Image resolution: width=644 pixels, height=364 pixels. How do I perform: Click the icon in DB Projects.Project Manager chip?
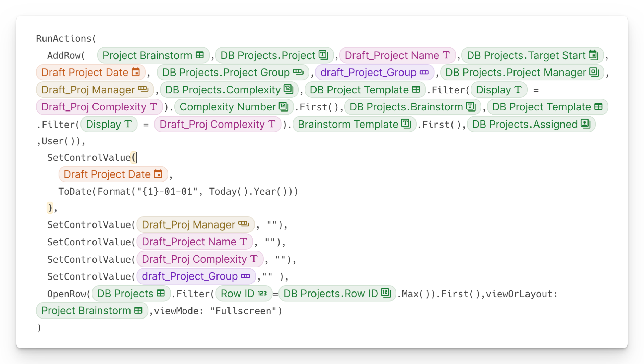click(x=594, y=72)
